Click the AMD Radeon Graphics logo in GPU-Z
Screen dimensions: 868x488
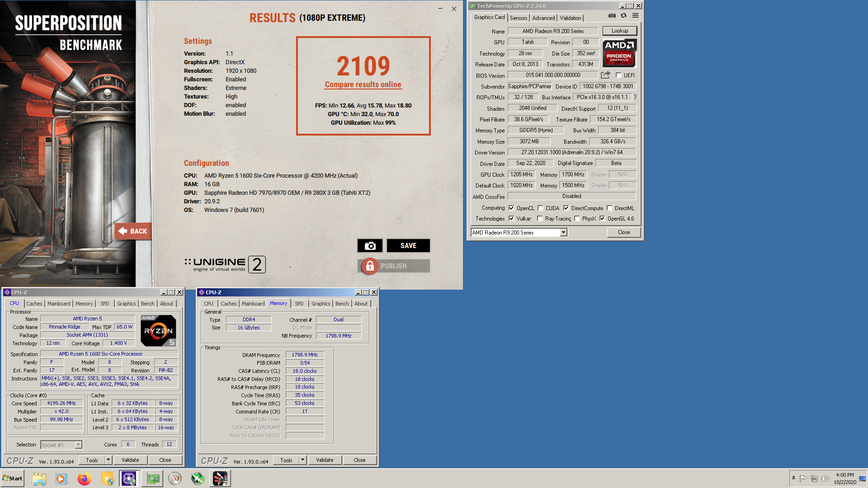point(619,53)
